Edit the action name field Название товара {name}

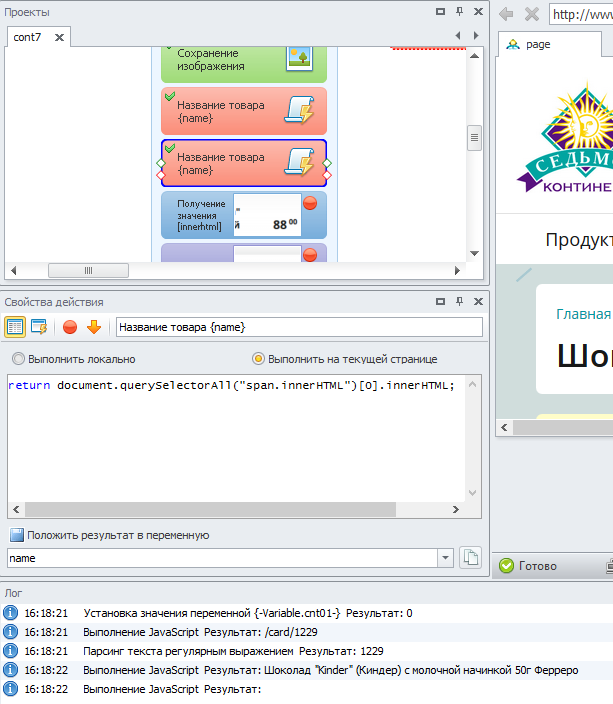point(299,327)
